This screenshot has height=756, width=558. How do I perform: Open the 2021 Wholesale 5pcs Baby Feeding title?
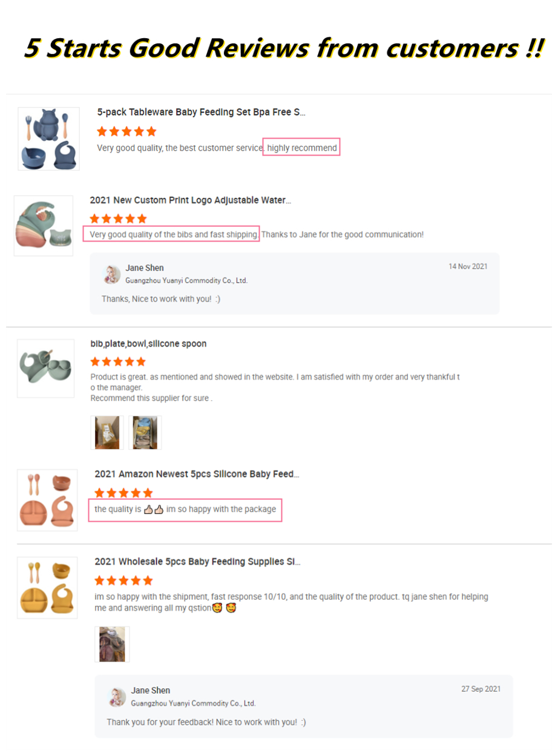tap(197, 562)
